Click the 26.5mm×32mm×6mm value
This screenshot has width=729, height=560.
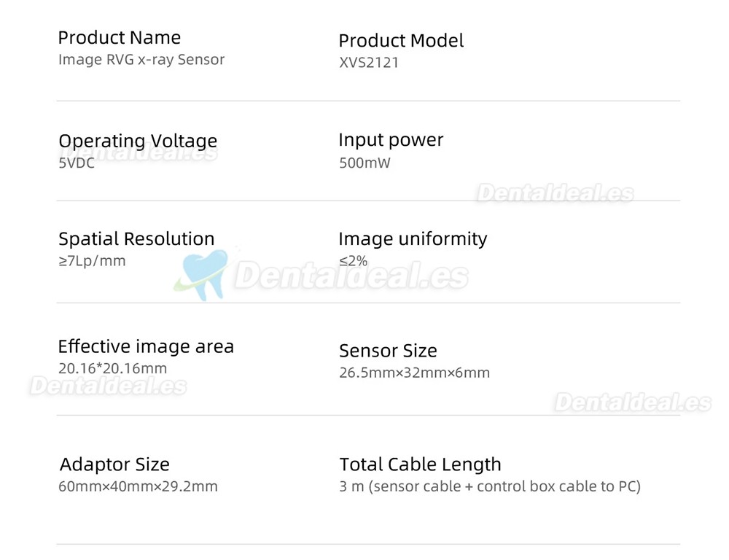pyautogui.click(x=414, y=373)
